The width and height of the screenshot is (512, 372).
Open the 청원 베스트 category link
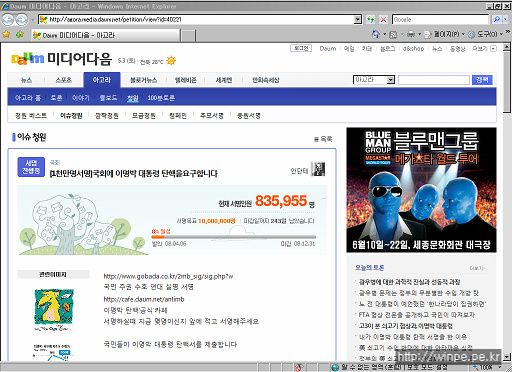click(31, 116)
